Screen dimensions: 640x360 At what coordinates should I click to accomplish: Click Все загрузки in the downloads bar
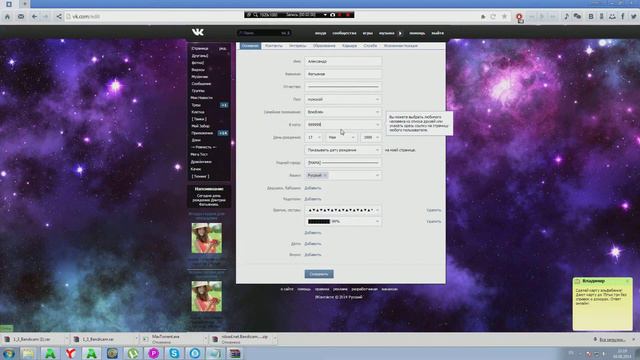[x=612, y=340]
